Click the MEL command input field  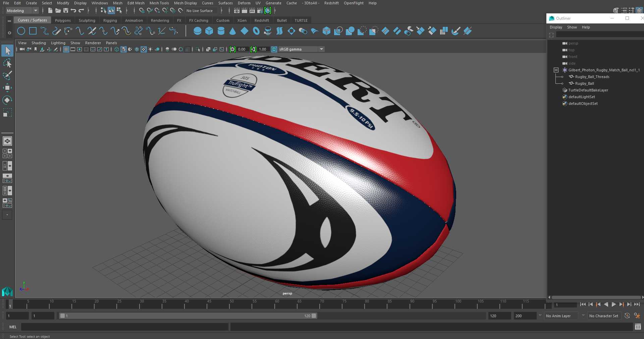coord(124,327)
